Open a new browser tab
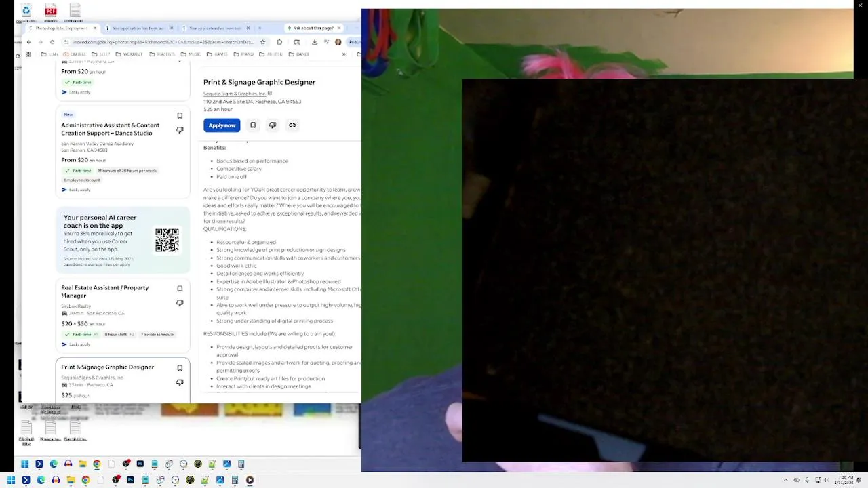 coord(260,28)
